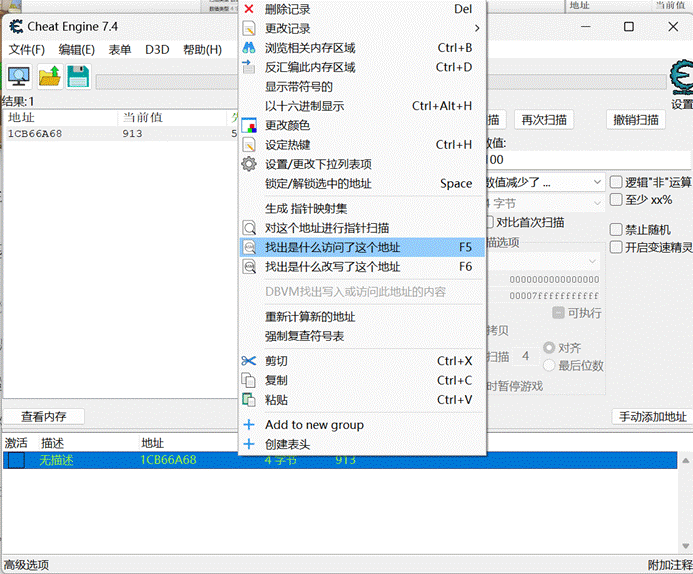The image size is (693, 574).
Task: Select result row 1CB66A68 in found list
Action: click(x=120, y=133)
